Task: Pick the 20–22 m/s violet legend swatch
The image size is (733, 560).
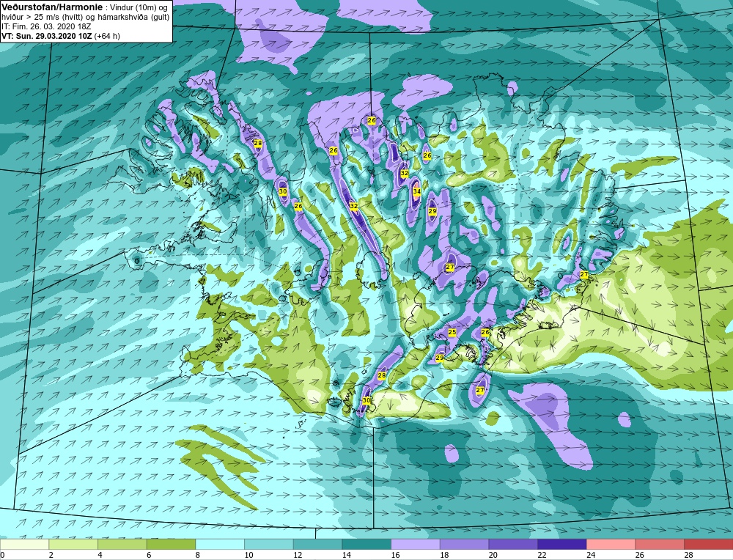Action: 513,544
